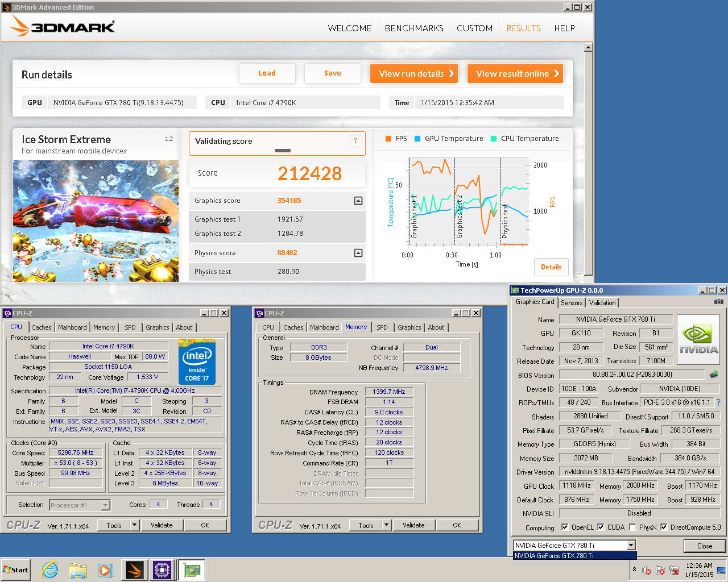The width and height of the screenshot is (728, 582).
Task: Click the Details button under the chart
Action: (551, 267)
